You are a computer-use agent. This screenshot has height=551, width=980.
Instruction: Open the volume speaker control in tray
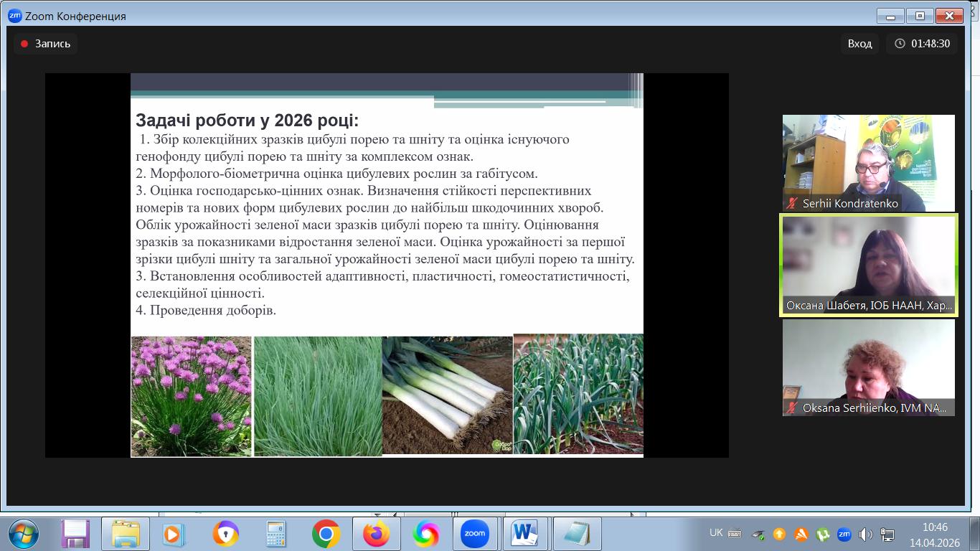(x=865, y=534)
